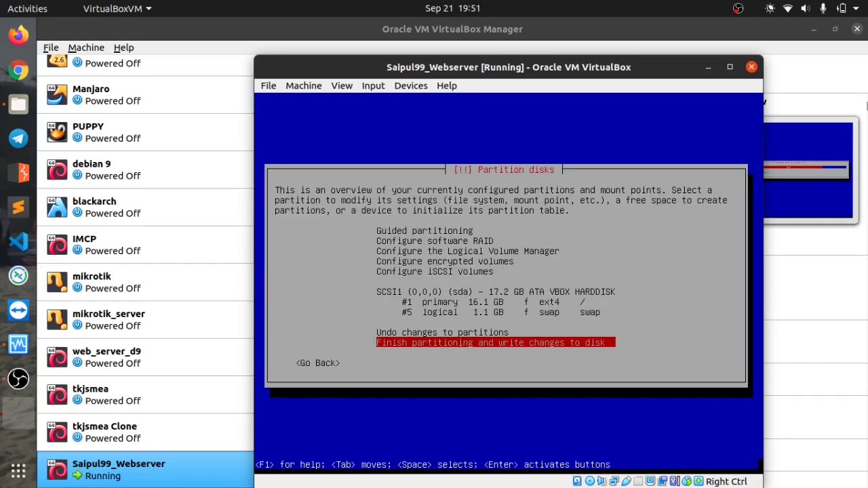Open Google Chrome from the dock
The width and height of the screenshot is (868, 488).
coord(18,70)
